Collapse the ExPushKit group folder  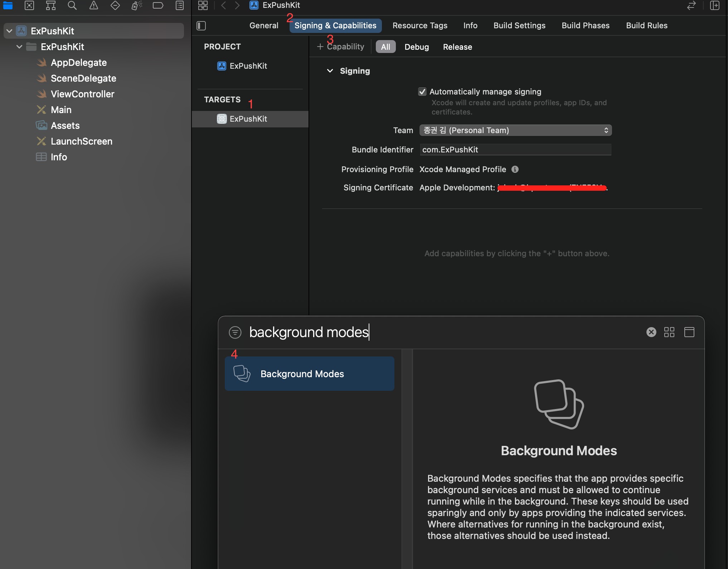point(19,47)
